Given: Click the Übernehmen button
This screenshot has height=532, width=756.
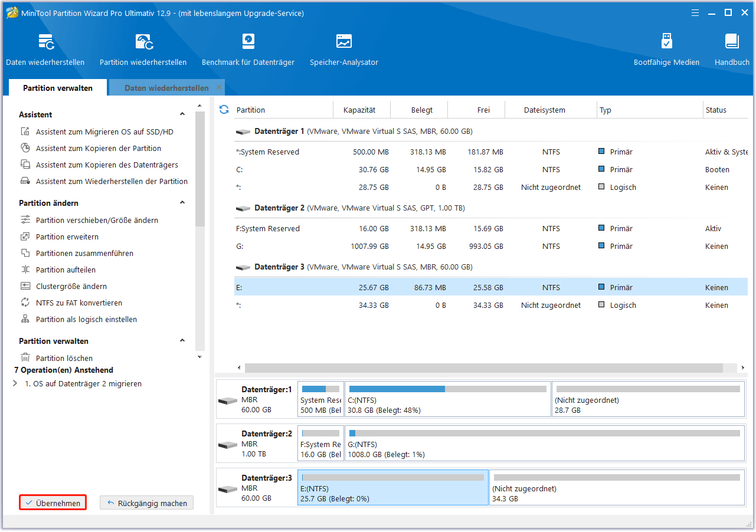Looking at the screenshot, I should tap(53, 503).
